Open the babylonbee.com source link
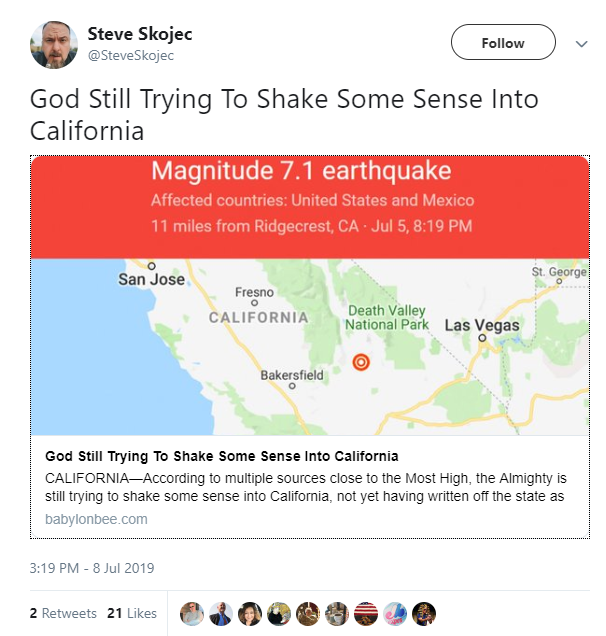The image size is (606, 636). pos(96,519)
